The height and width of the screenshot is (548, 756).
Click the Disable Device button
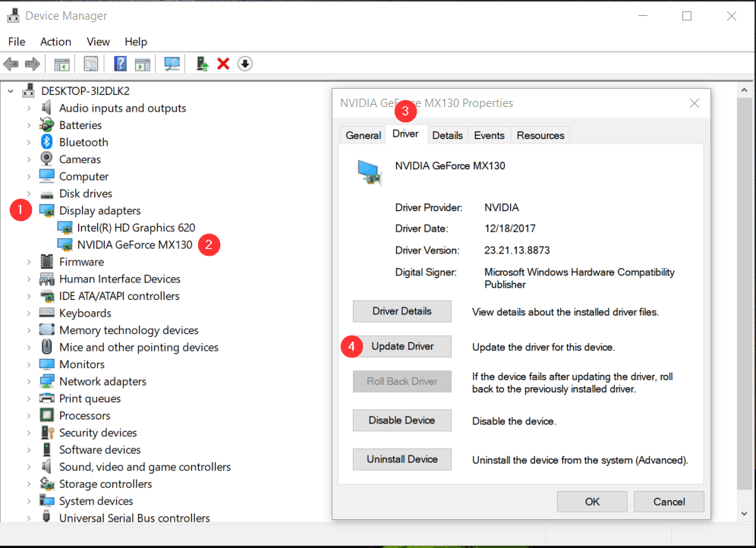(x=402, y=420)
